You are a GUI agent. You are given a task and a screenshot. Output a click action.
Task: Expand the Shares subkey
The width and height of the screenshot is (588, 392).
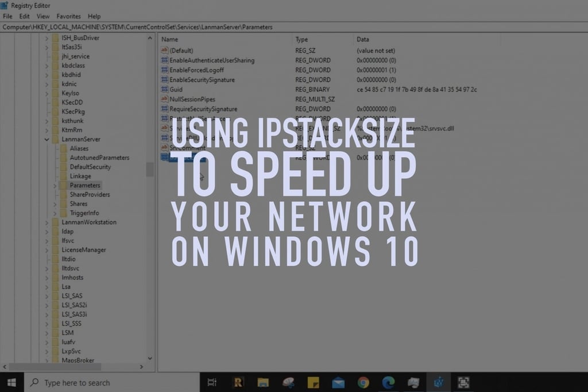[55, 204]
